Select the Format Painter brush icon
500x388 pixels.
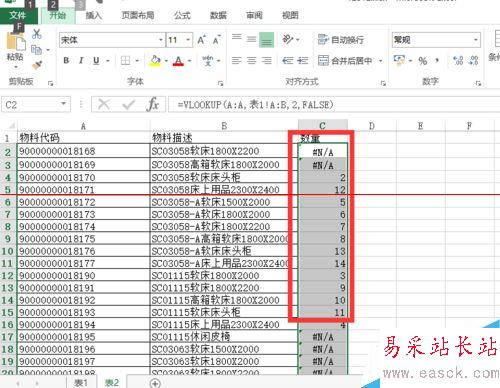(x=37, y=65)
